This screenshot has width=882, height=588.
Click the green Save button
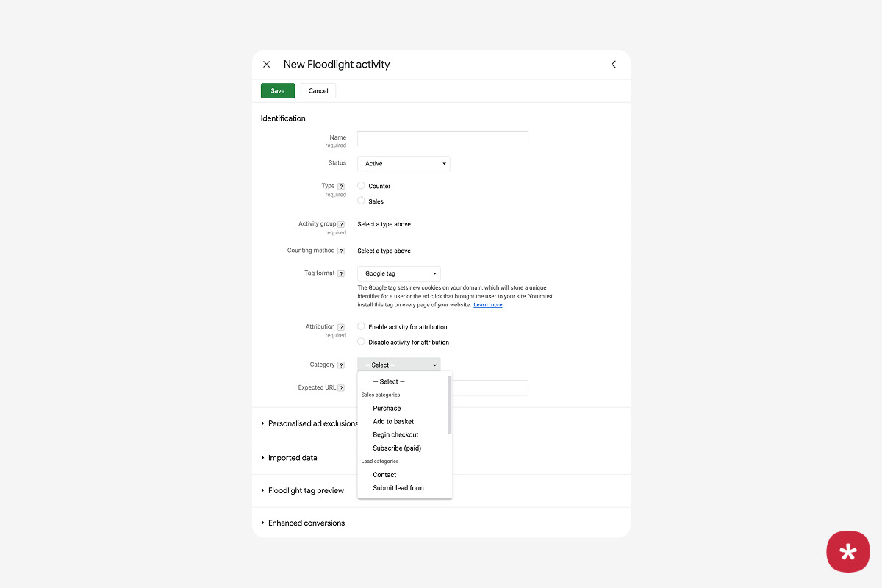[x=278, y=91]
